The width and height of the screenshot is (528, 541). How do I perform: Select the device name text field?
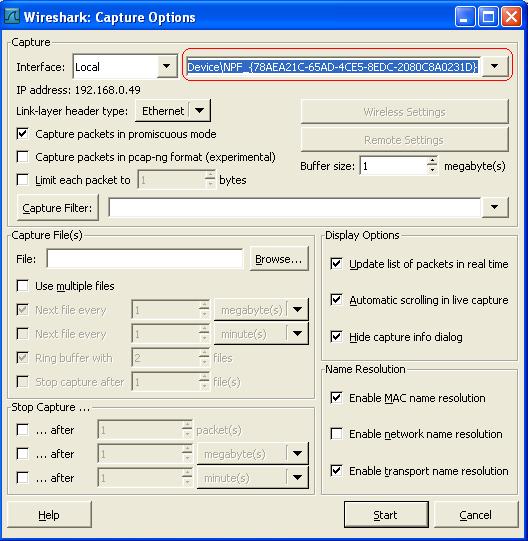point(333,67)
